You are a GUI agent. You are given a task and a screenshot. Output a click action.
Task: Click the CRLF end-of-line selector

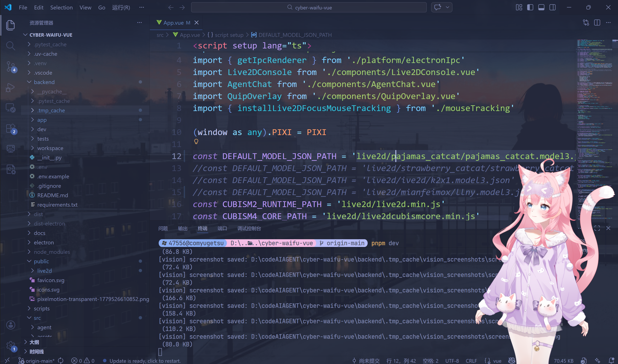pyautogui.click(x=471, y=361)
